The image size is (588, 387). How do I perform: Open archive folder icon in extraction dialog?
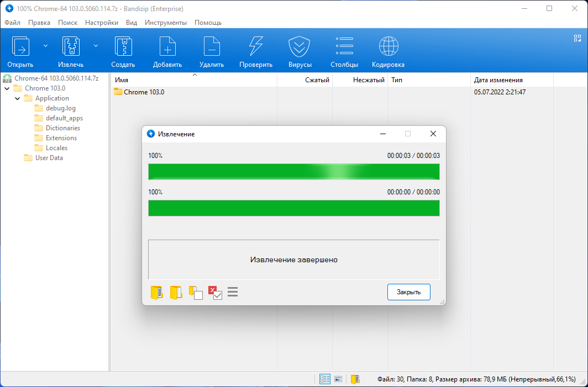point(157,293)
